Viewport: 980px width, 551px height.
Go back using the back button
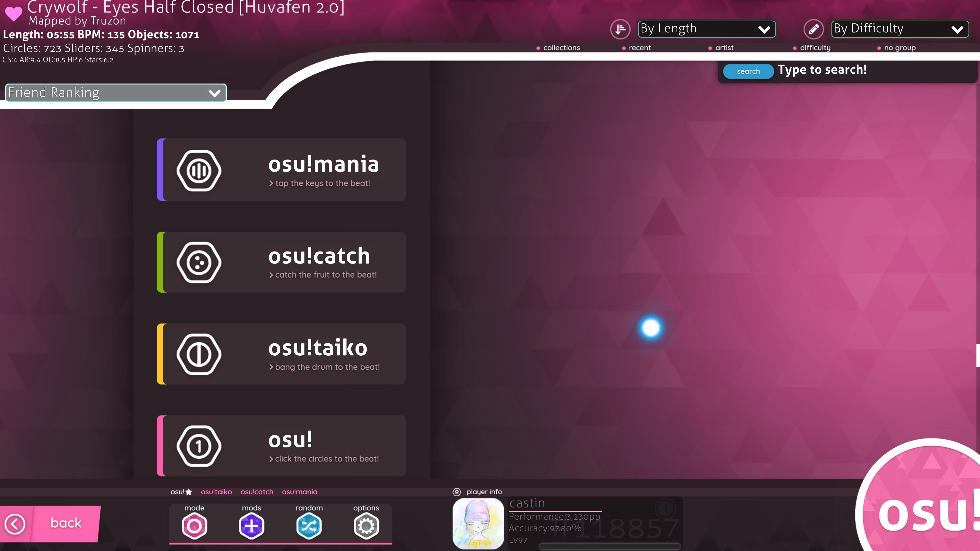pyautogui.click(x=50, y=524)
